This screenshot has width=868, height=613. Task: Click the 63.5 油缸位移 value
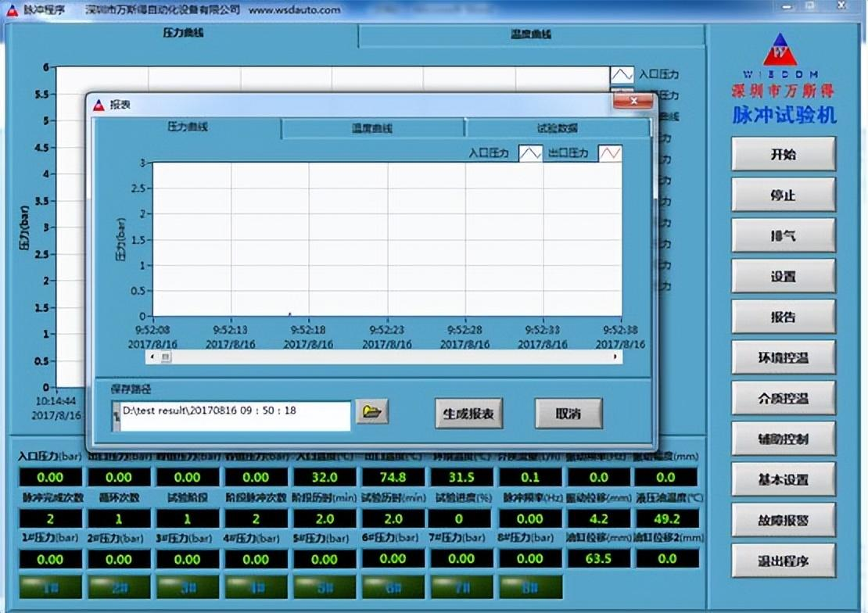[599, 559]
